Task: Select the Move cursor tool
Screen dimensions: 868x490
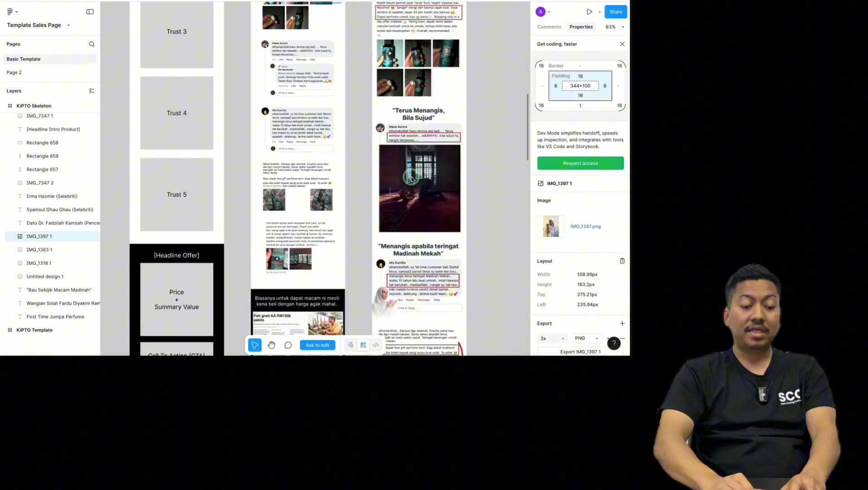Action: pyautogui.click(x=255, y=345)
